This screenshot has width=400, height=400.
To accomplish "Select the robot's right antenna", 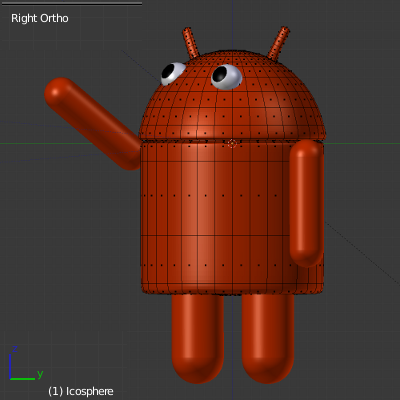I will point(278,43).
